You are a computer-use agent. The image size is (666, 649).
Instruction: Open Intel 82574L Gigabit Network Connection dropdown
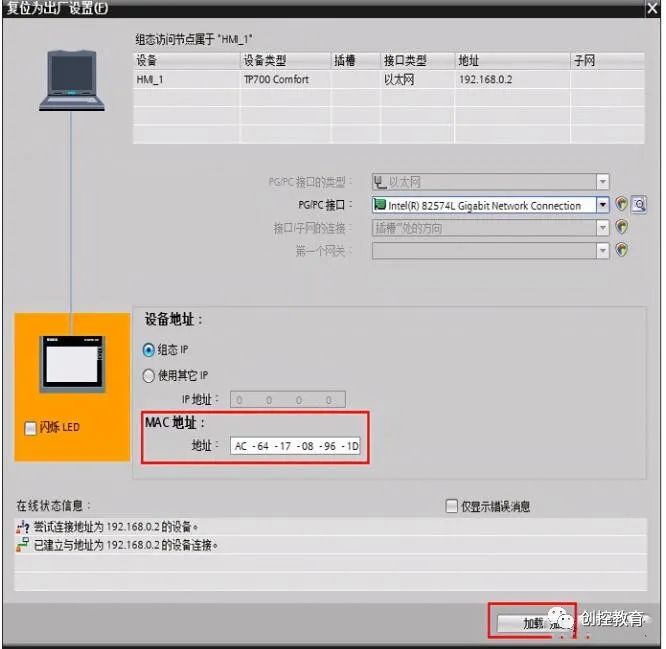[x=602, y=205]
